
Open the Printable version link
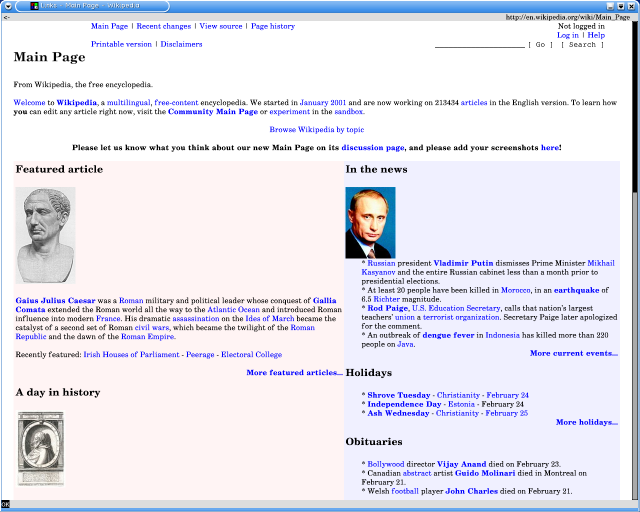[x=121, y=44]
